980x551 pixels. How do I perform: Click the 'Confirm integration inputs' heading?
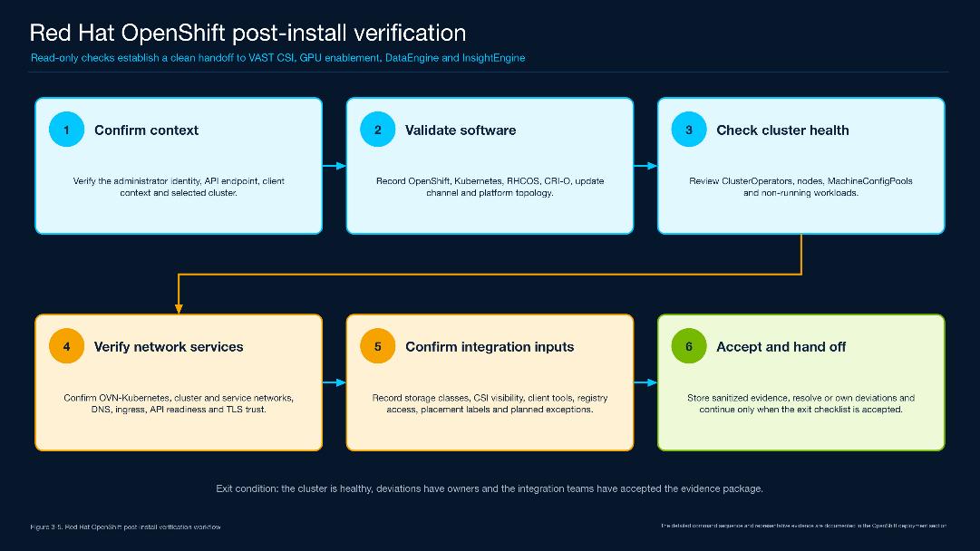click(x=490, y=347)
